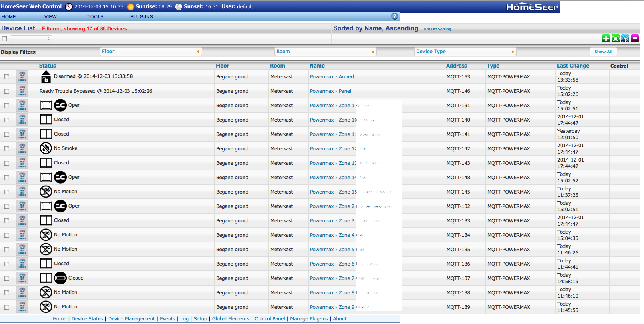This screenshot has width=644, height=324.
Task: Click closed window icon in Zone 6 row
Action: click(46, 264)
